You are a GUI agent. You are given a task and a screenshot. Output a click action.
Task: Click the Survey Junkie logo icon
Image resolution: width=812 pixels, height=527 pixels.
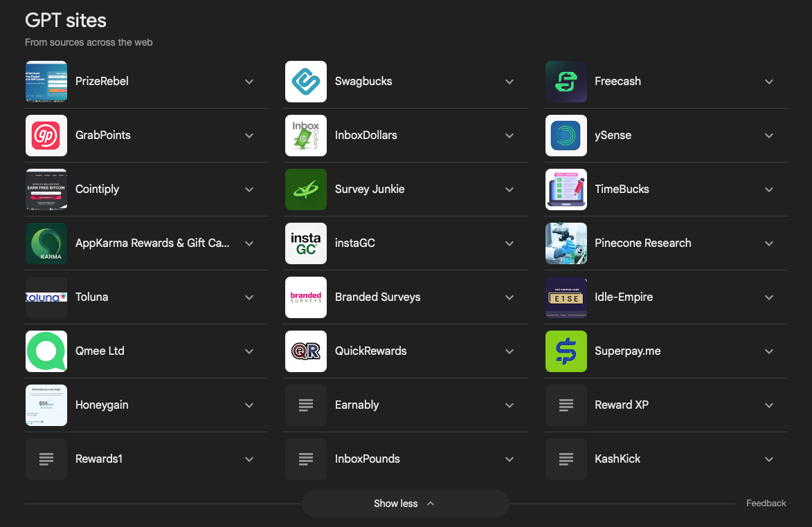306,189
